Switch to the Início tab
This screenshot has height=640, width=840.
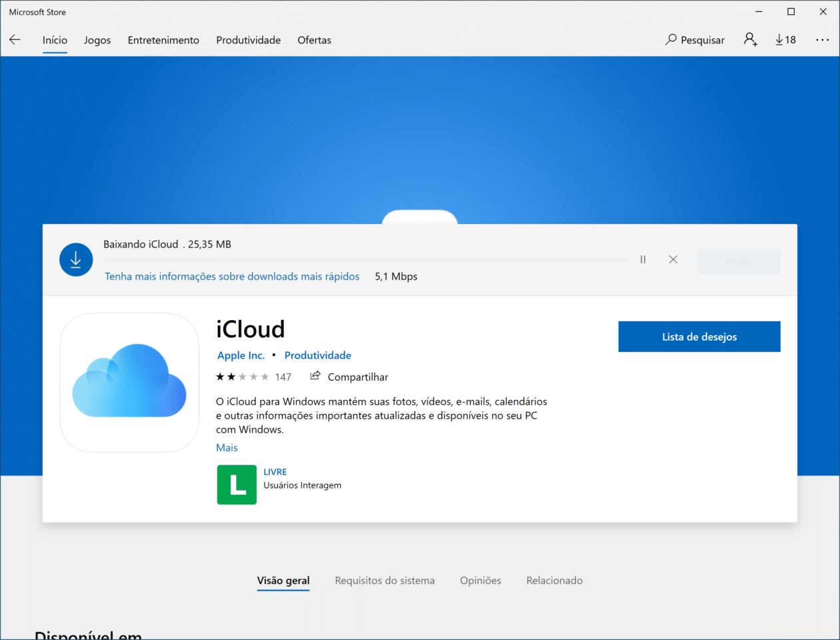[x=55, y=40]
